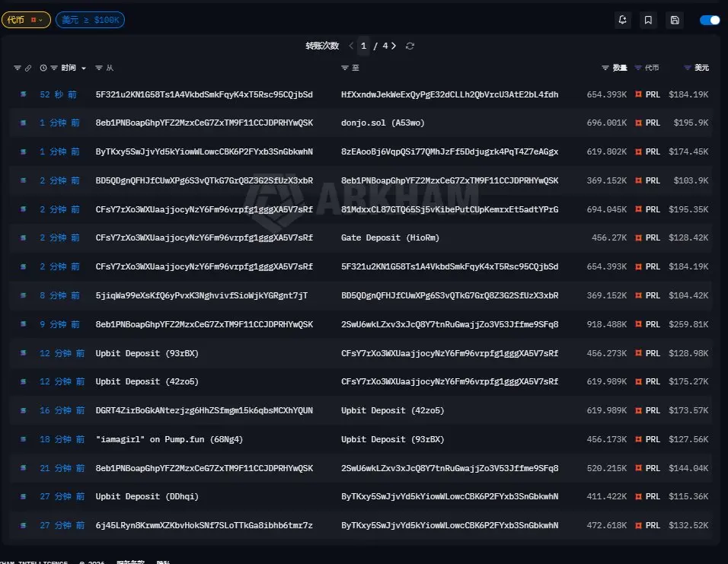Viewport: 728px width, 564px height.
Task: Open Upbit Deposit (93rBX) sender in 12 分钟 row
Action: point(147,353)
